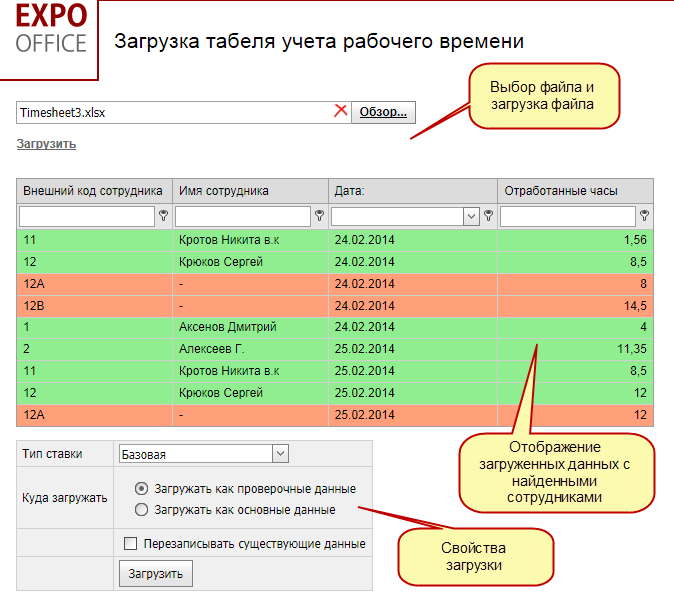Sort by 'Имя сотрудника' column header
Viewport: 674px width, 610px height.
[224, 191]
